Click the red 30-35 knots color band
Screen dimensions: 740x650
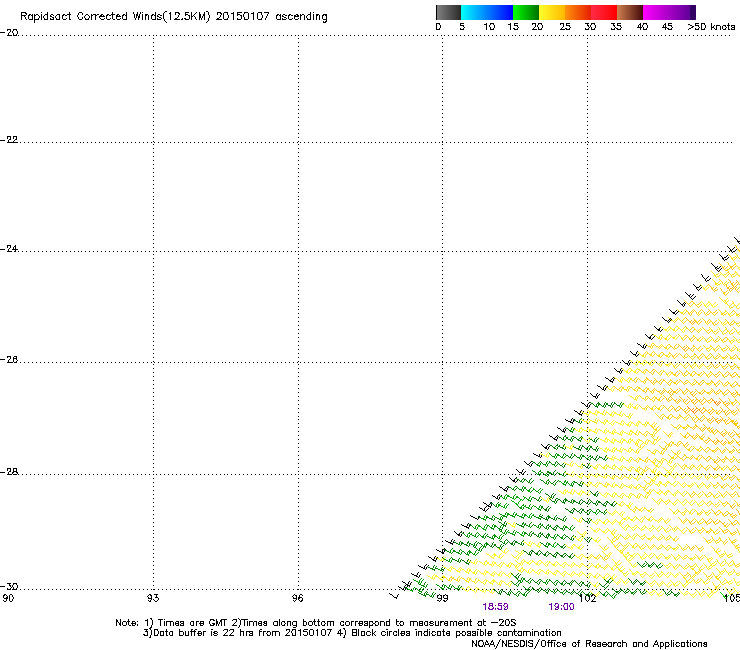(604, 12)
